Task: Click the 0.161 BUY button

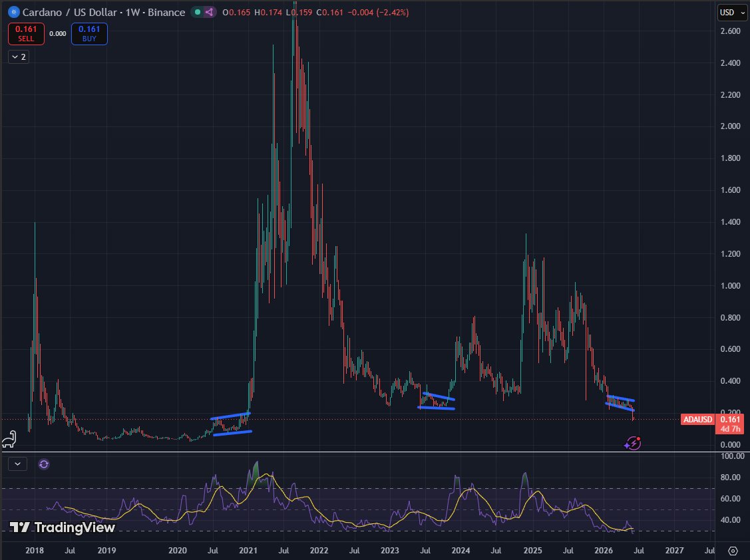Action: [89, 33]
